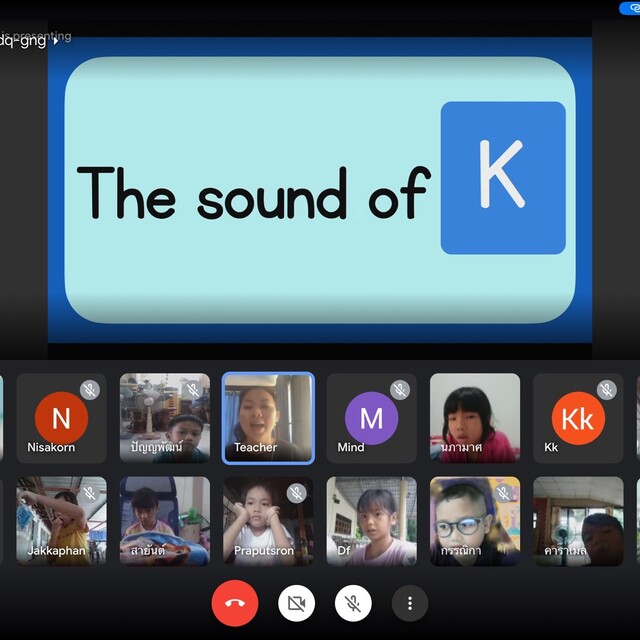Click muted mic icon on Kk tile

click(x=607, y=390)
